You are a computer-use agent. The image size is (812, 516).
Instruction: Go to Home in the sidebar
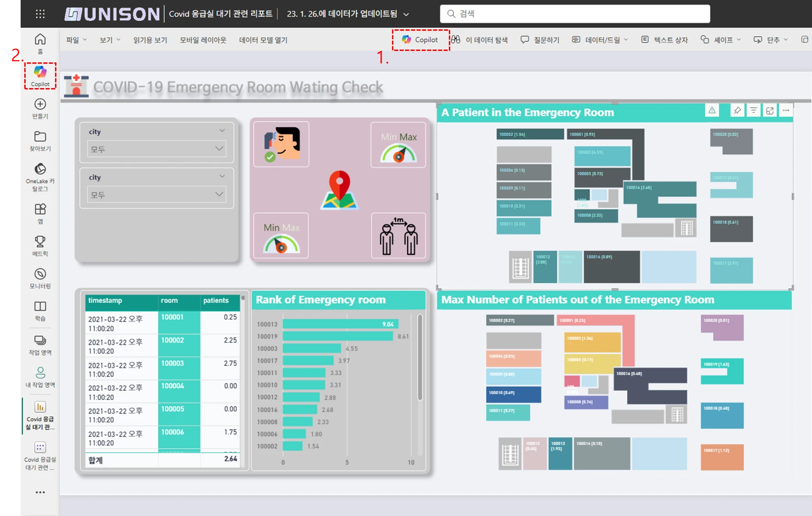point(40,44)
